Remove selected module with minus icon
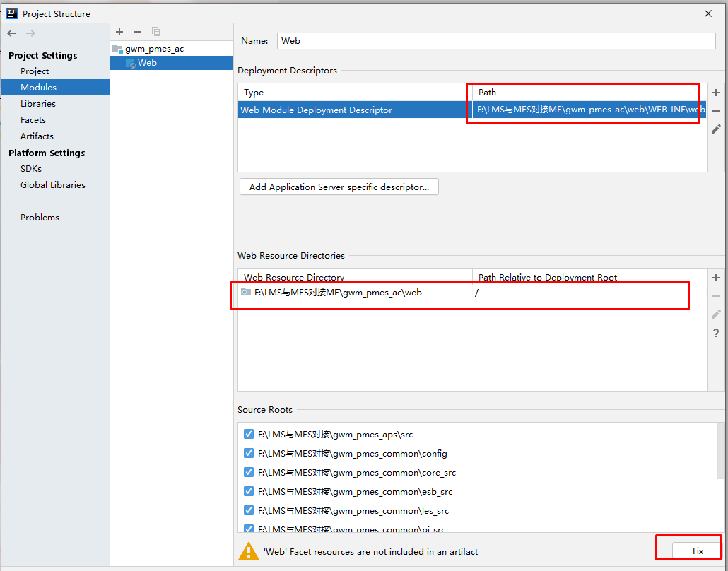Screen dimensions: 728x571 pyautogui.click(x=137, y=32)
